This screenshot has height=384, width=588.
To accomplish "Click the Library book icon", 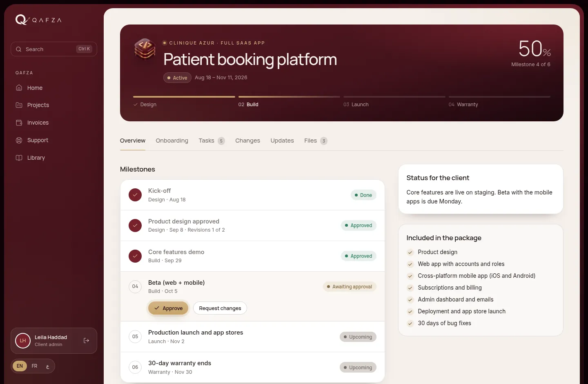I will 19,158.
